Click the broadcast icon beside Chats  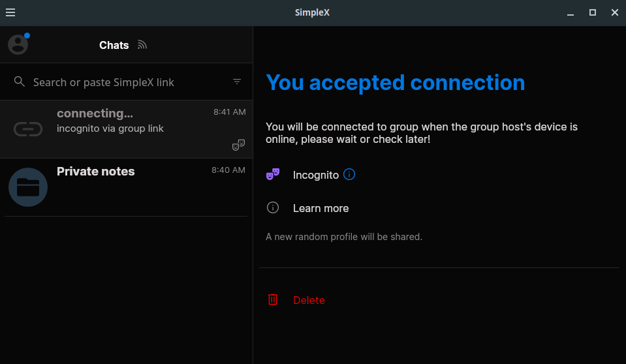[x=142, y=45]
